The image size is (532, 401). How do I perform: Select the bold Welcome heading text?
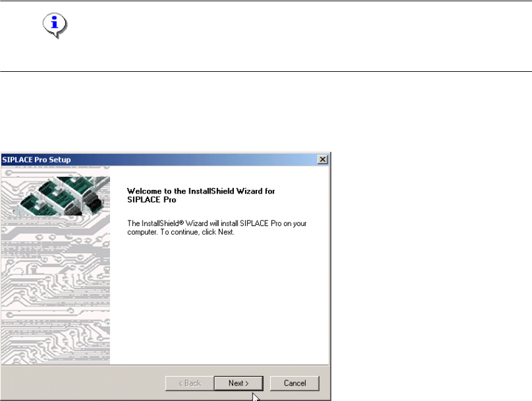[x=201, y=196]
